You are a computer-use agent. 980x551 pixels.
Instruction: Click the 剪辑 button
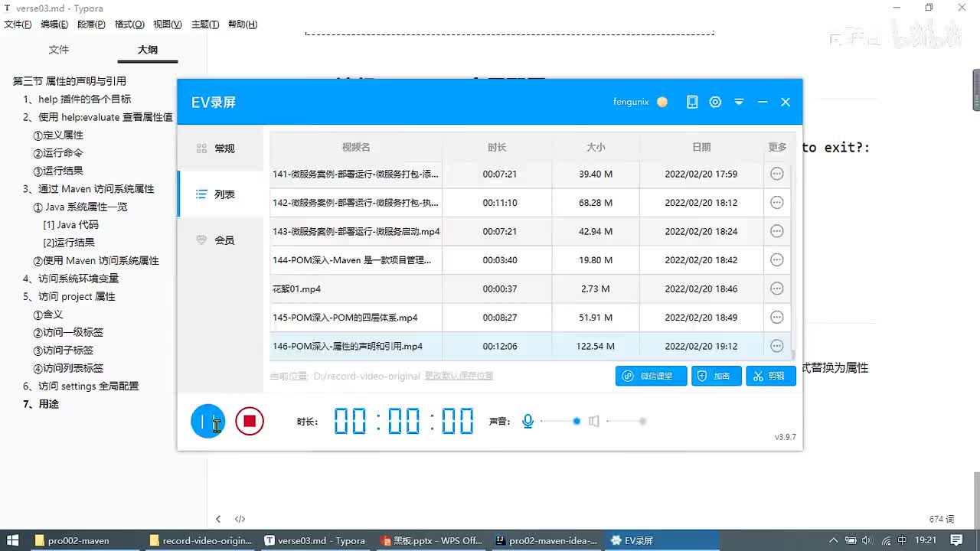pos(771,376)
